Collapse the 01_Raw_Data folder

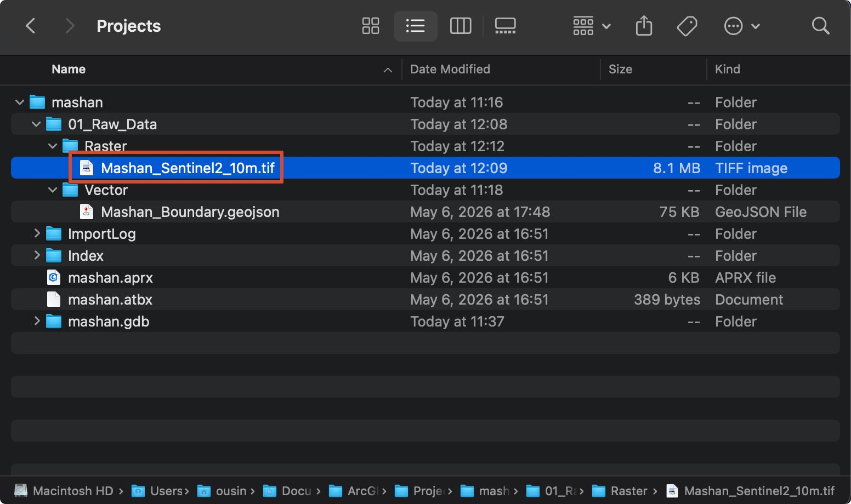pyautogui.click(x=36, y=124)
